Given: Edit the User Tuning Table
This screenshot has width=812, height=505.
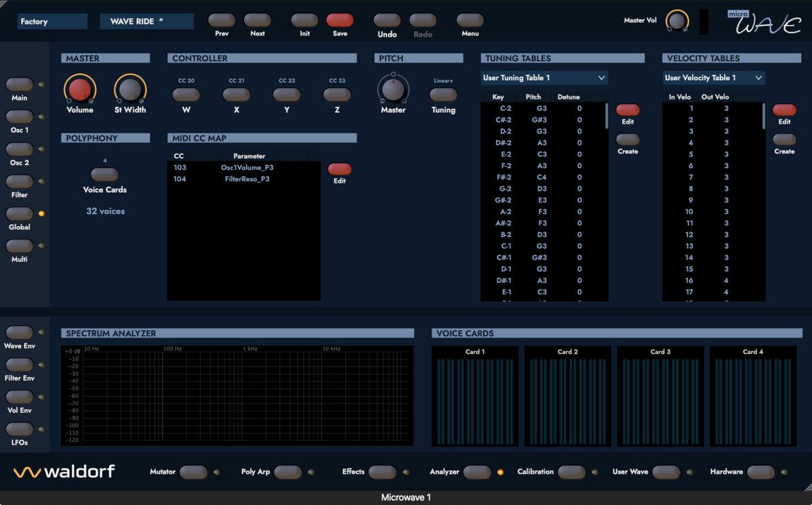Looking at the screenshot, I should pyautogui.click(x=628, y=110).
